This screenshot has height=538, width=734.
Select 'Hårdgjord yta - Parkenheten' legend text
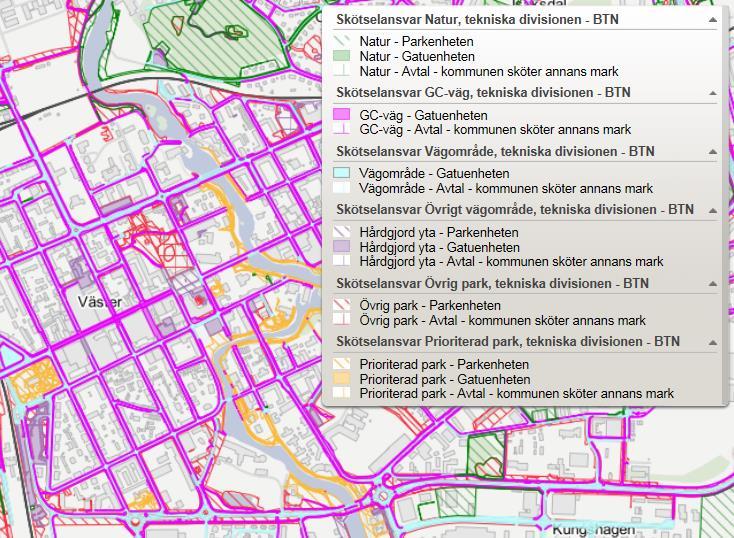click(439, 232)
